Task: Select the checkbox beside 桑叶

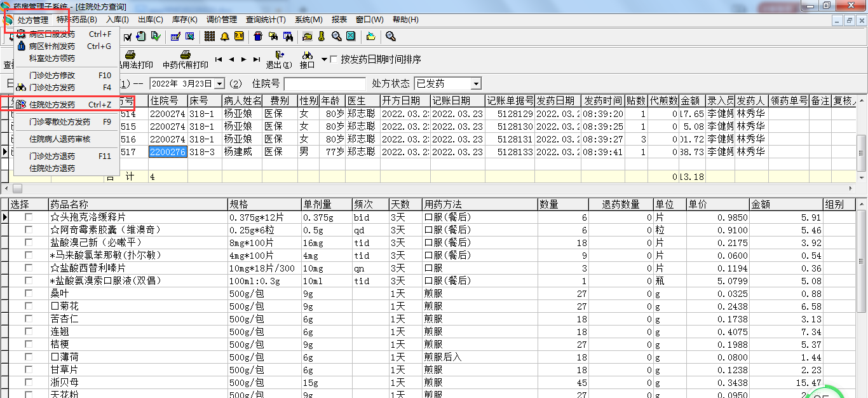Action: 29,294
